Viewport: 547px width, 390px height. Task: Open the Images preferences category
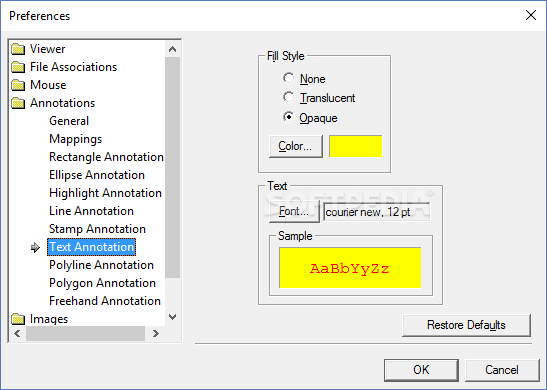click(x=49, y=319)
